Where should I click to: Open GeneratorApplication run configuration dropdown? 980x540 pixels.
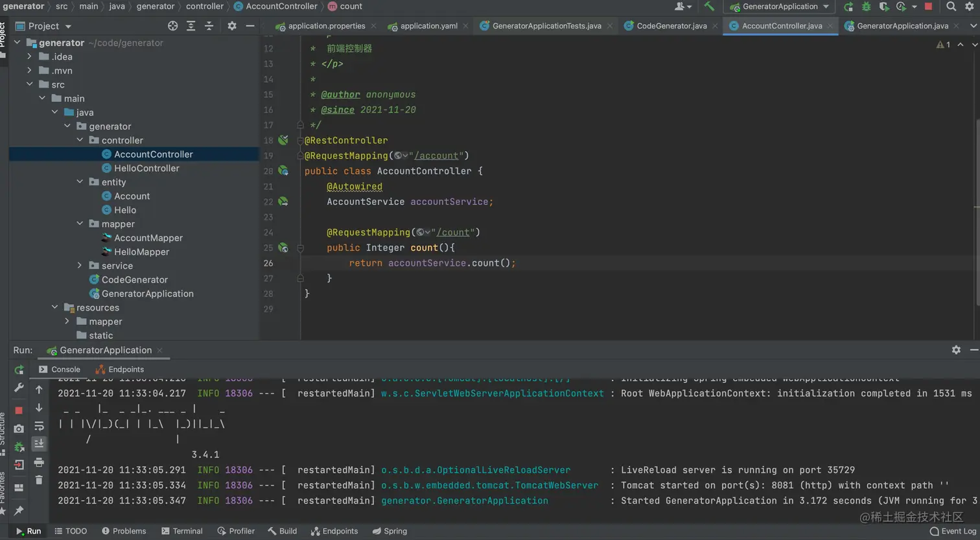[x=780, y=6]
